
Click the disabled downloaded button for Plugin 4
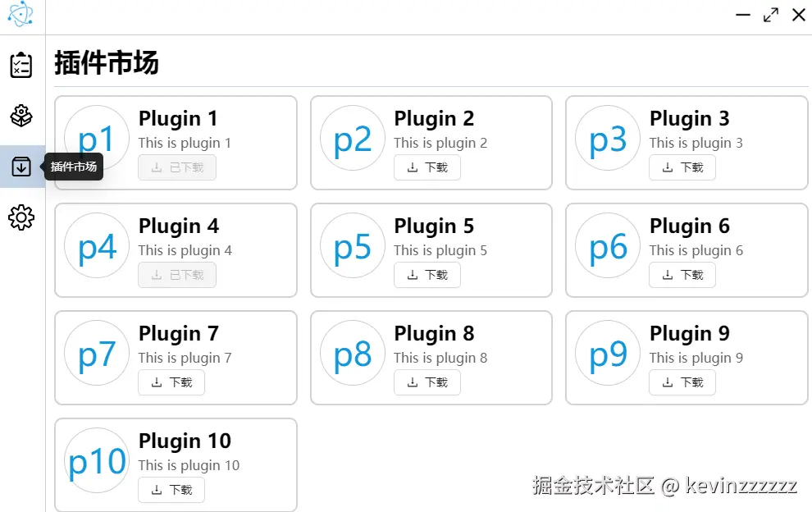[177, 275]
